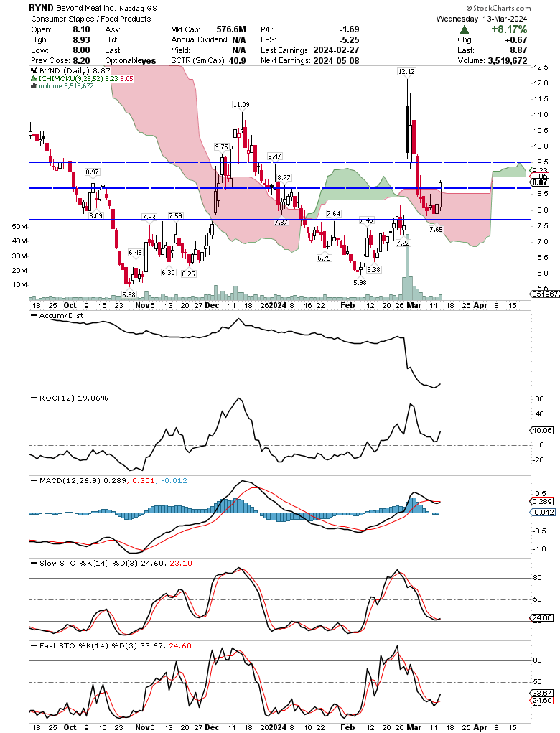Click the 7.64 price label
The width and height of the screenshot is (560, 733).
pos(334,214)
